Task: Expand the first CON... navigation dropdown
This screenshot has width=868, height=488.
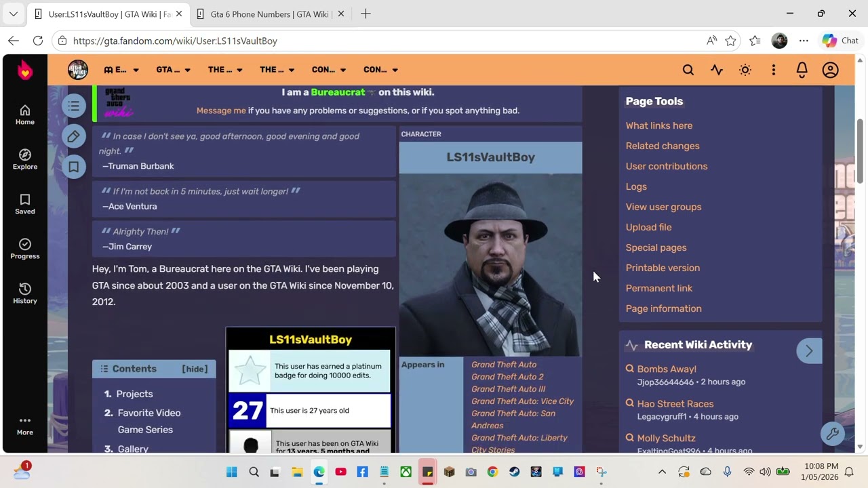Action: [329, 70]
